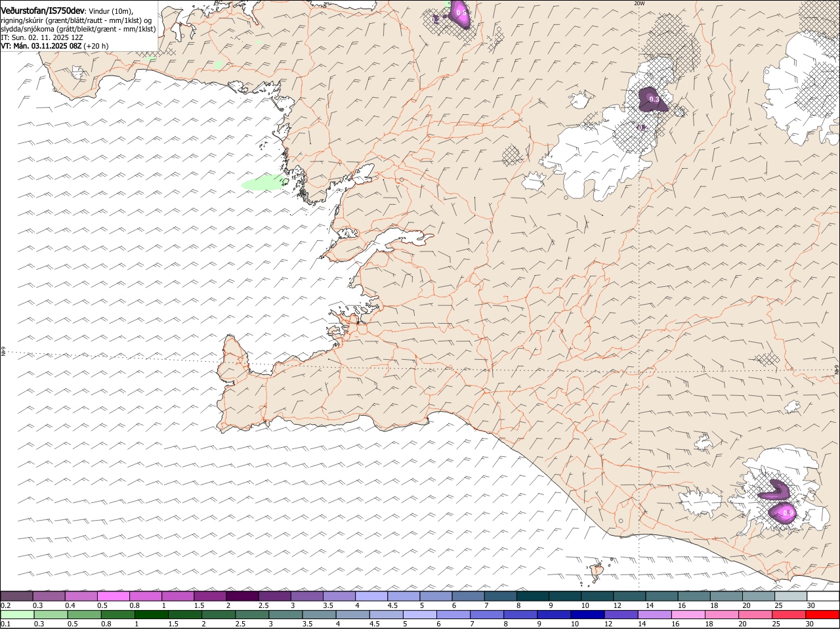Select upper legend swatch between 12 and 14
Image resolution: width=840 pixels, height=629 pixels.
pyautogui.click(x=629, y=596)
